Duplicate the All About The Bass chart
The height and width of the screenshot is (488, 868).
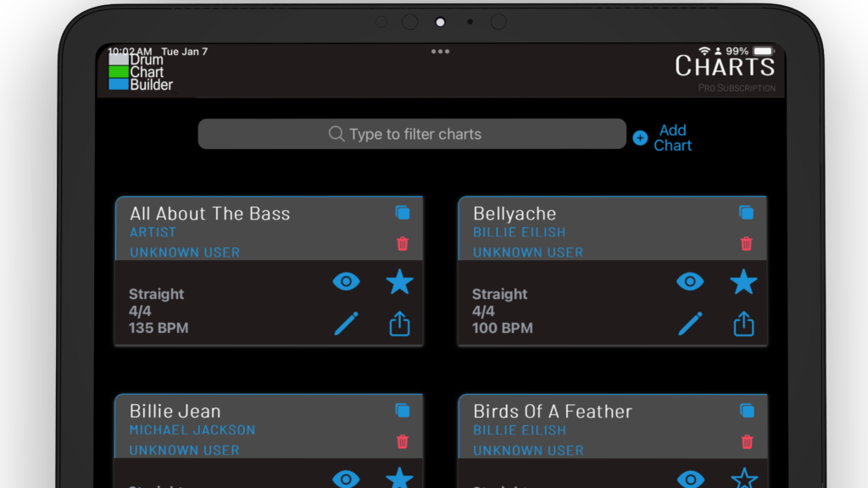tap(403, 213)
